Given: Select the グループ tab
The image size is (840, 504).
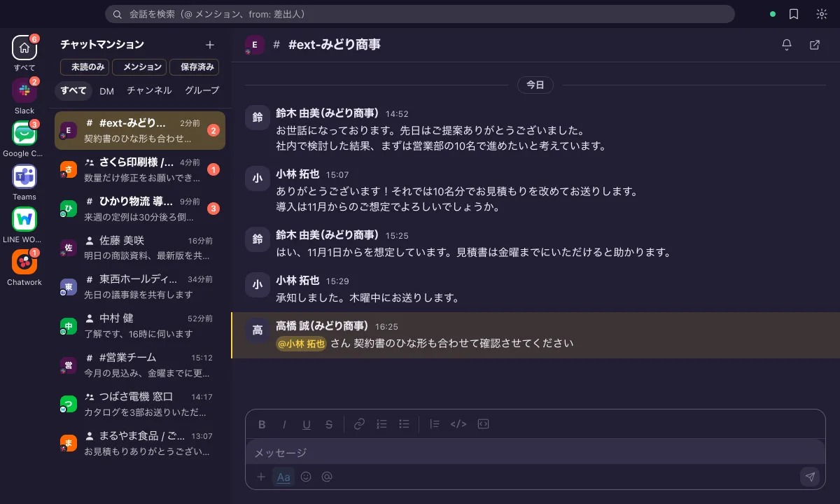Looking at the screenshot, I should pyautogui.click(x=202, y=91).
